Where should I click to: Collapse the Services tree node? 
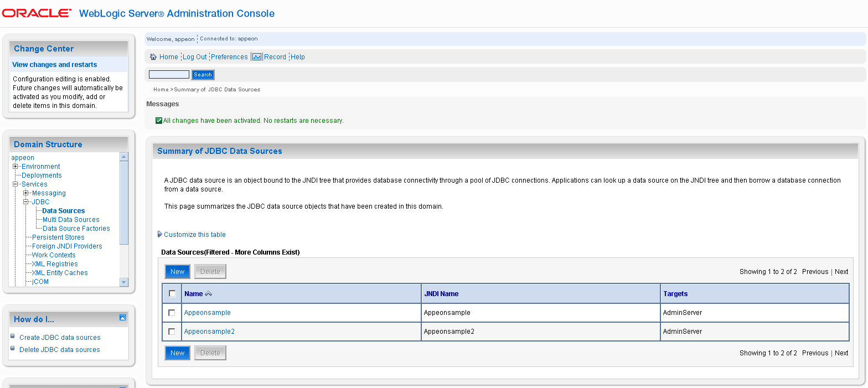(15, 184)
